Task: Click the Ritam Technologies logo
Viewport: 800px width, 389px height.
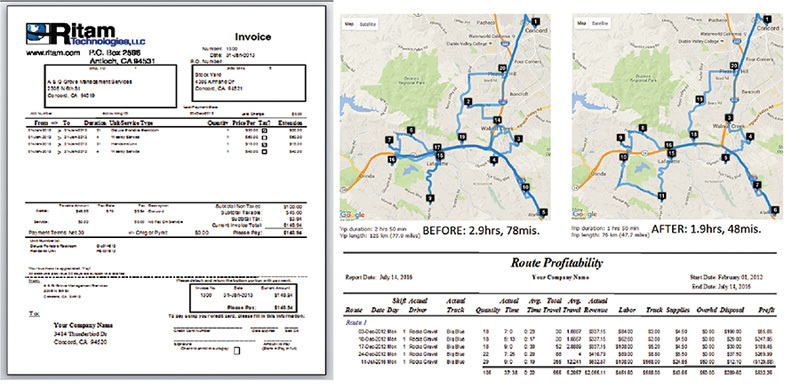Action: 87,35
